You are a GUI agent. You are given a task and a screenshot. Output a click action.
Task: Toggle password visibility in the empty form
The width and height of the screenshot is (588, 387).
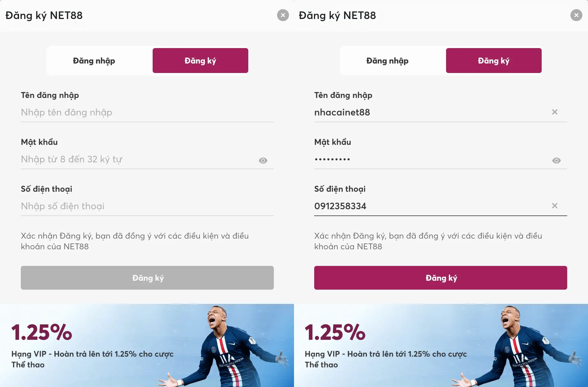(x=263, y=161)
